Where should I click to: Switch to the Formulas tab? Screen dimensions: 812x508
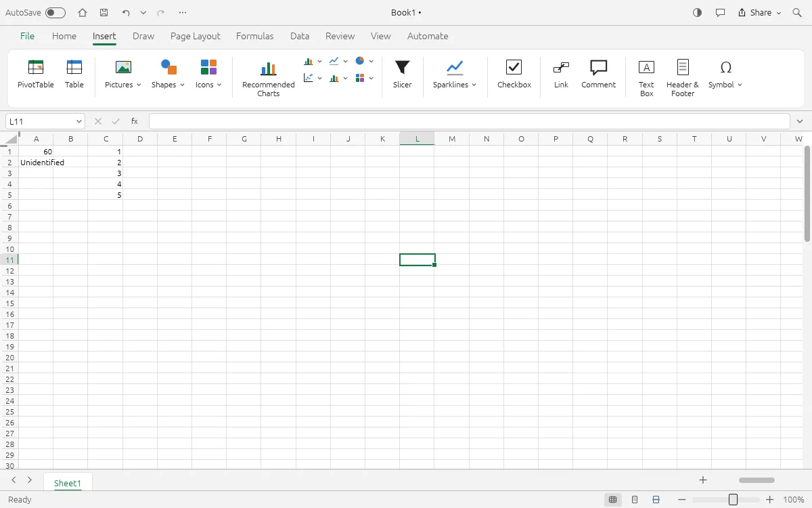(x=255, y=36)
